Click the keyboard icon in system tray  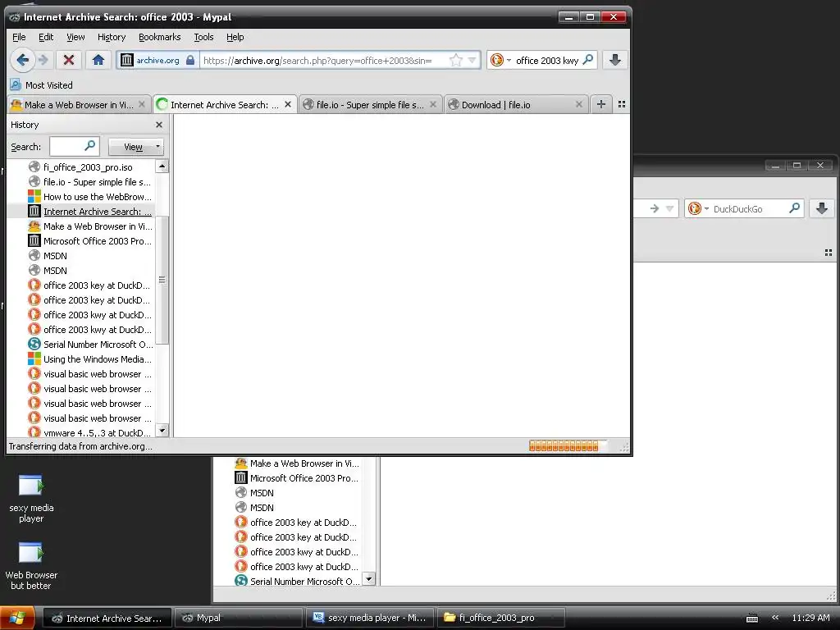[752, 619]
